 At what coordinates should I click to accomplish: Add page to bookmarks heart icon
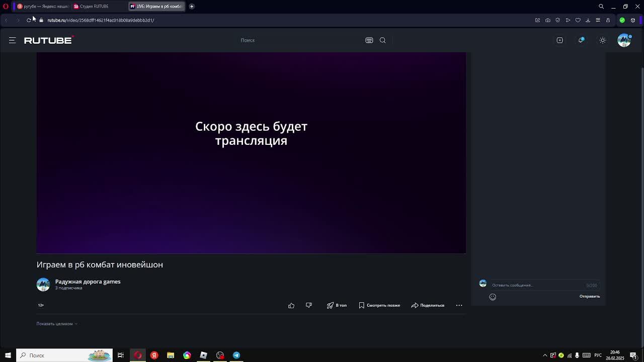(578, 20)
